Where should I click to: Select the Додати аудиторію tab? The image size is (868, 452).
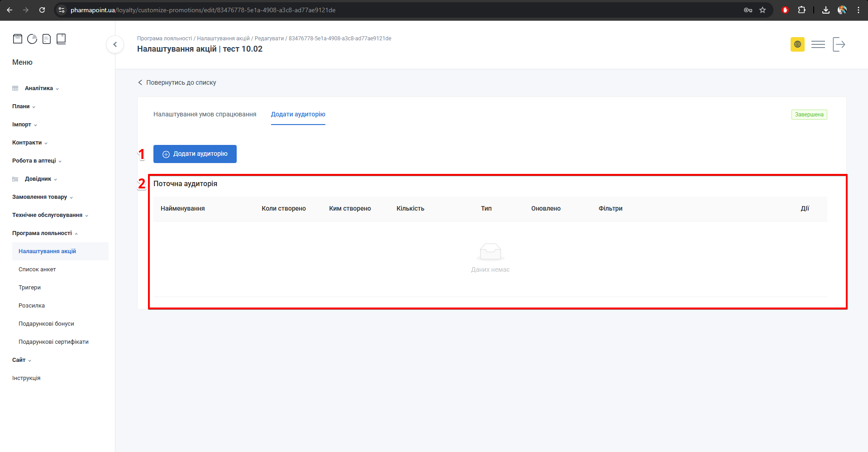(x=298, y=115)
